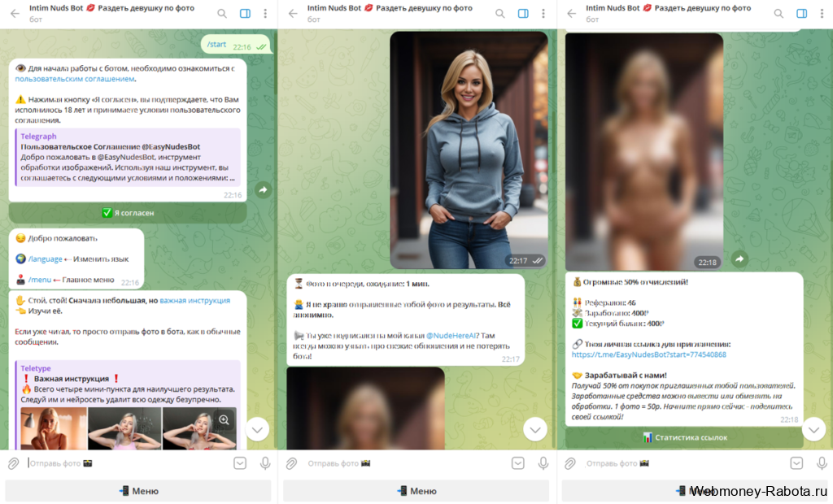The width and height of the screenshot is (833, 504).
Task: Click the paperclip attach icon in the middle panel
Action: pos(291,463)
